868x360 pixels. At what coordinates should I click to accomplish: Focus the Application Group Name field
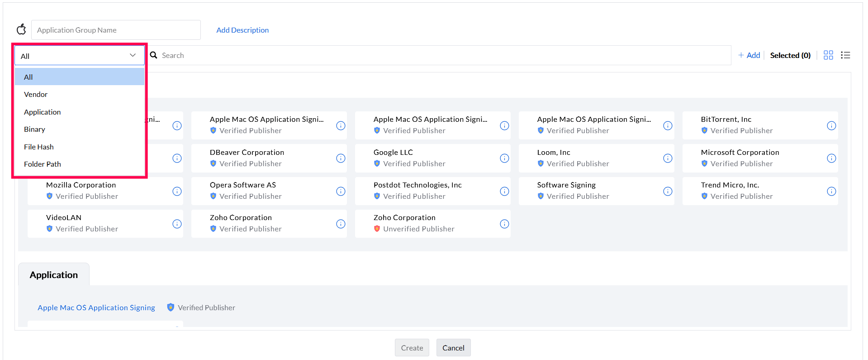116,30
